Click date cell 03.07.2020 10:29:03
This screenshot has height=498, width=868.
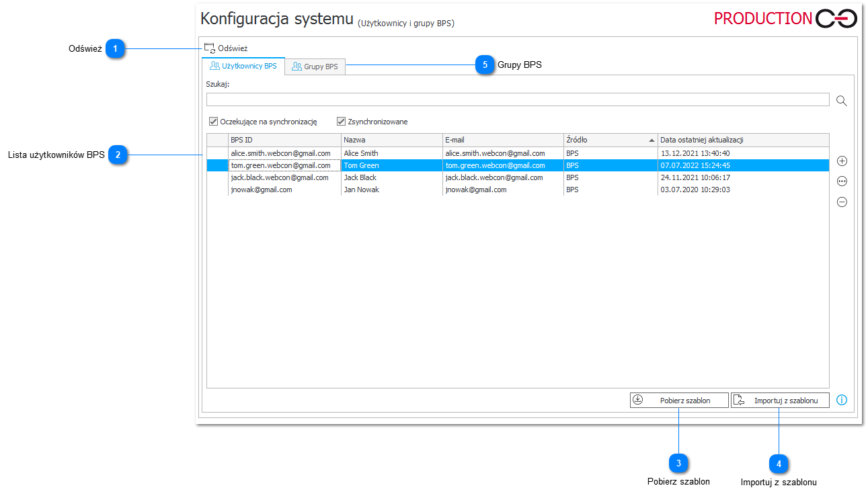pos(743,190)
